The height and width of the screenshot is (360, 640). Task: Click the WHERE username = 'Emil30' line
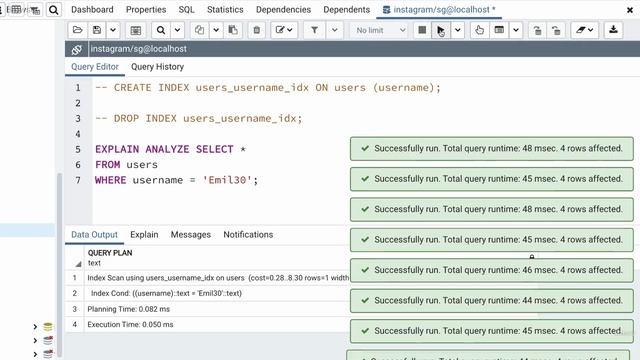click(x=176, y=180)
